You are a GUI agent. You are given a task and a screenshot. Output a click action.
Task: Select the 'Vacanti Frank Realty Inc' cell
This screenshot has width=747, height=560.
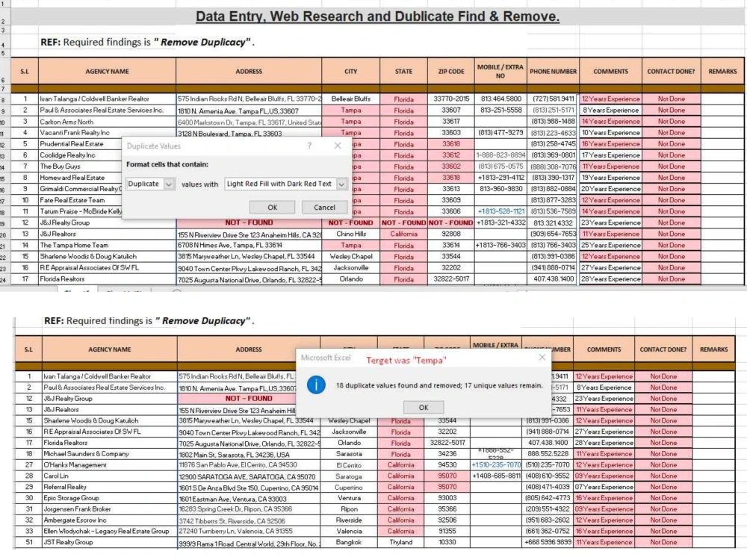[x=107, y=133]
